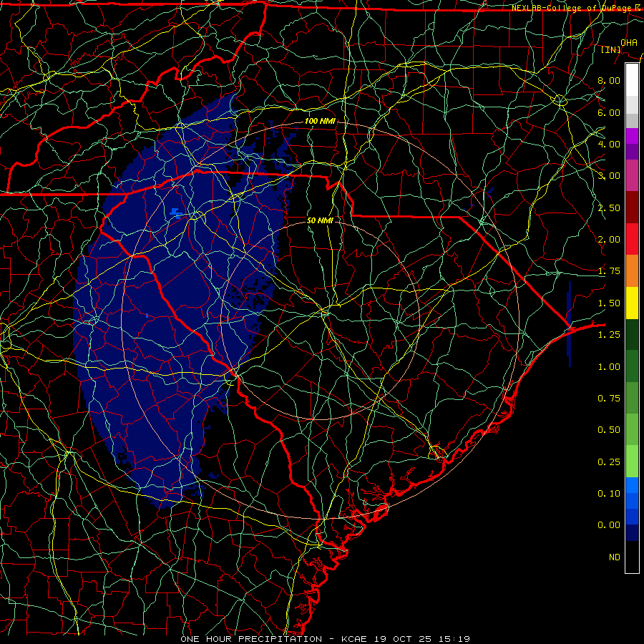Select the 0.25 legend value

[609, 462]
